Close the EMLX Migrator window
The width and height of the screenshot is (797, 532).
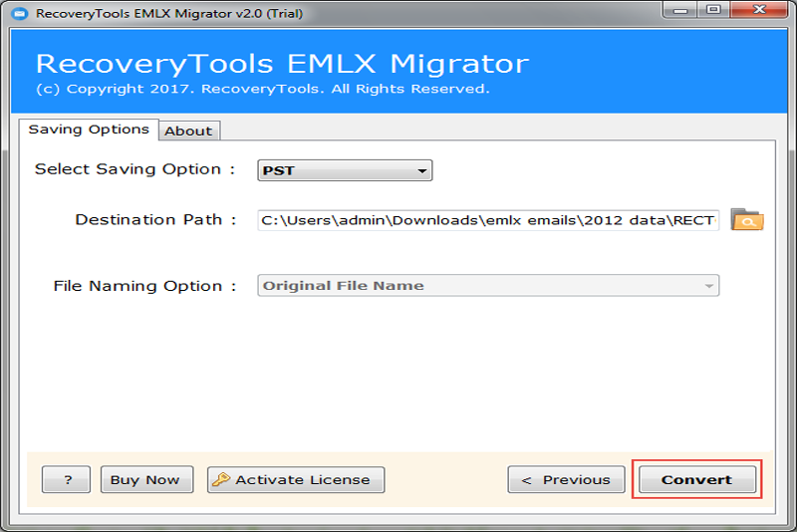tap(759, 10)
